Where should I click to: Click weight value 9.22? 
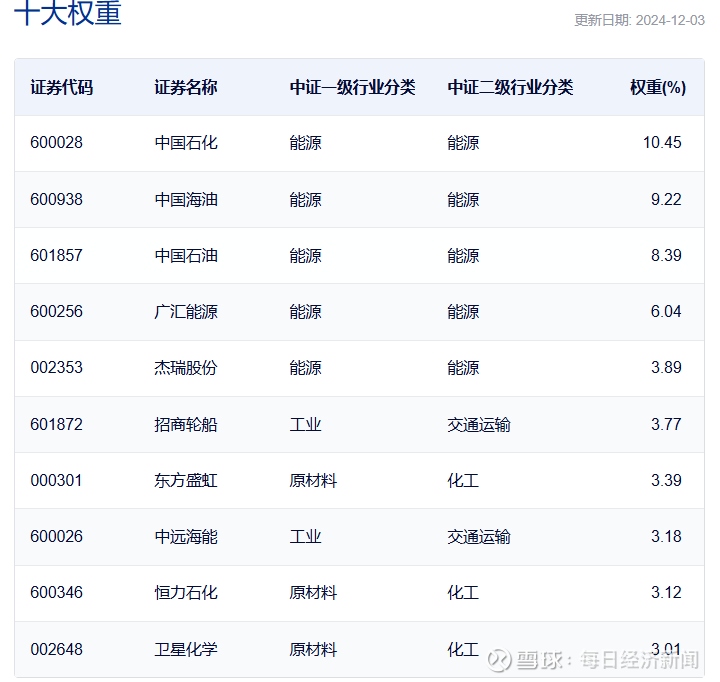[666, 199]
